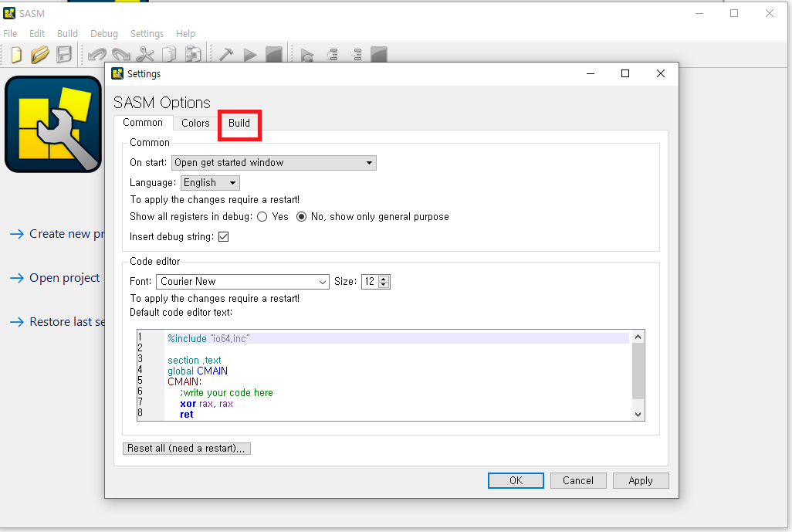Switch to the Common tab
This screenshot has height=532, width=792.
click(x=143, y=123)
